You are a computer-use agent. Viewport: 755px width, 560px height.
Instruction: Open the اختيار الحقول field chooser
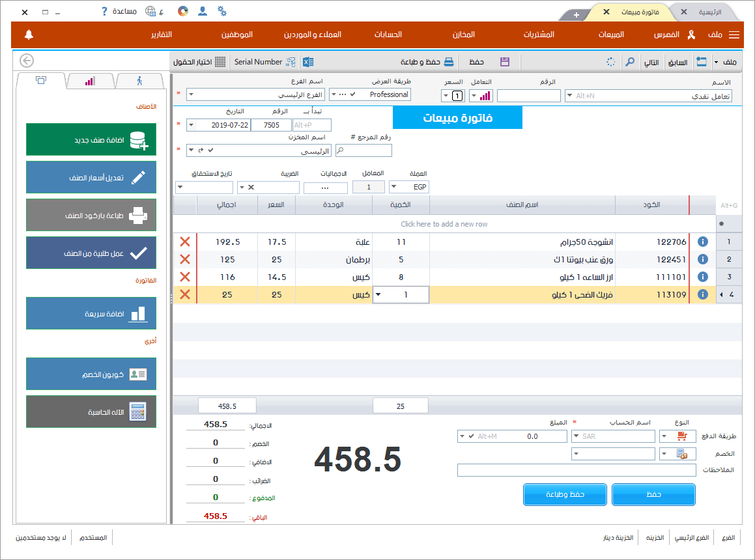[199, 62]
